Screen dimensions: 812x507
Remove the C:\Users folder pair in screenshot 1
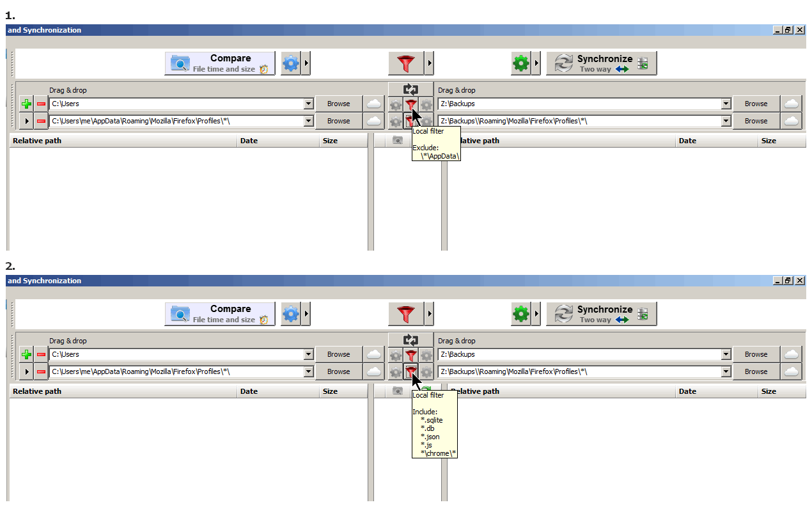tap(41, 104)
